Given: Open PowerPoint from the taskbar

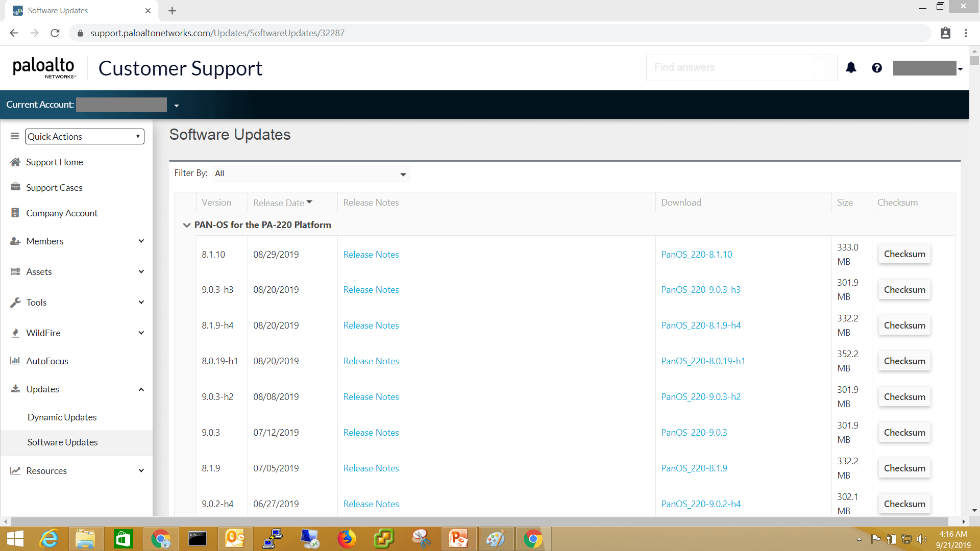Looking at the screenshot, I should 459,538.
